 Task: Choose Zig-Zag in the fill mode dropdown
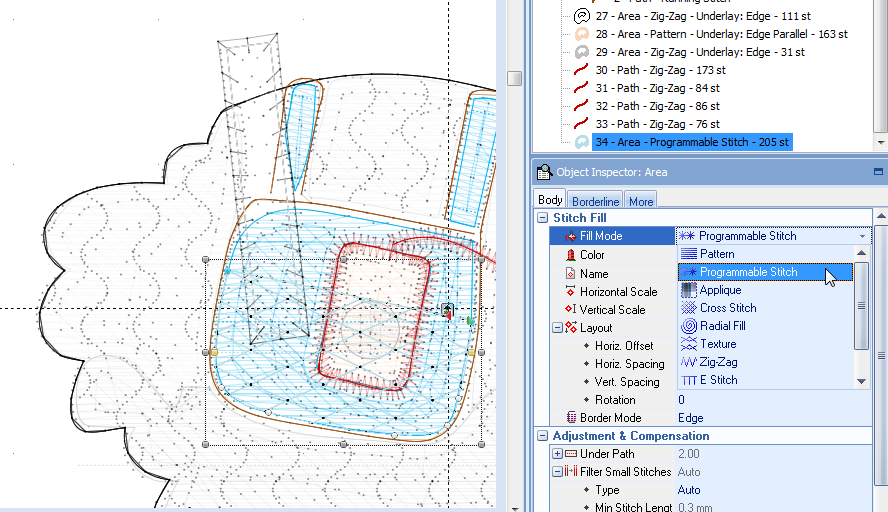718,362
